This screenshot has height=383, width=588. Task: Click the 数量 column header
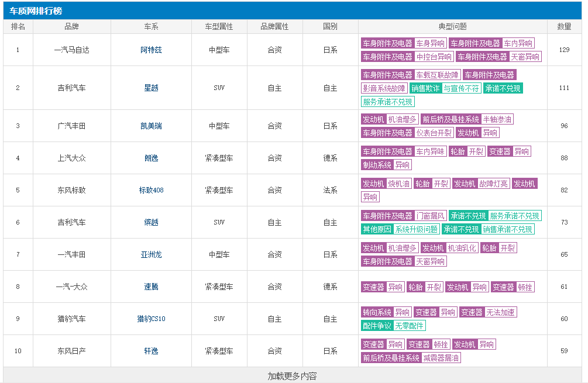[x=564, y=27]
